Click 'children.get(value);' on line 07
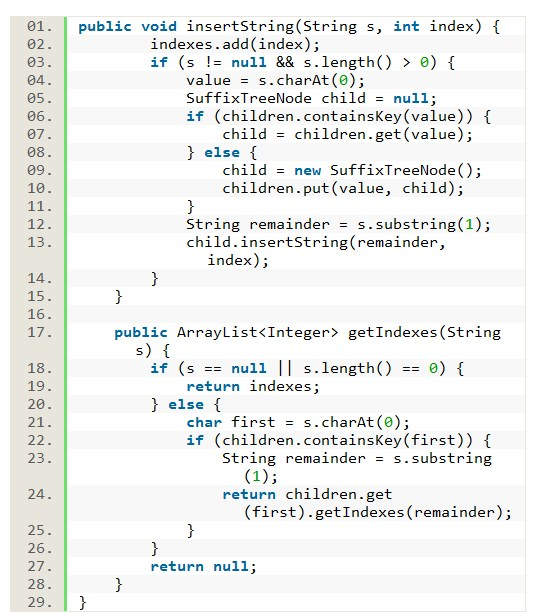 (383, 135)
